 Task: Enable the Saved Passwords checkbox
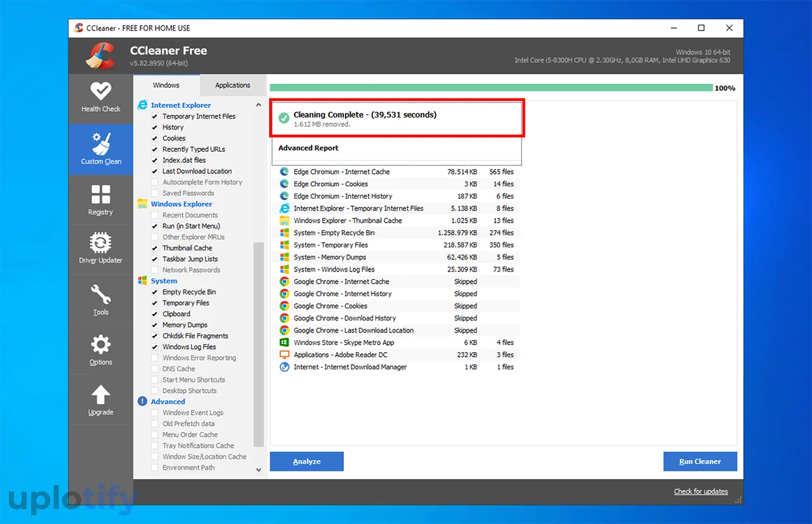(155, 193)
